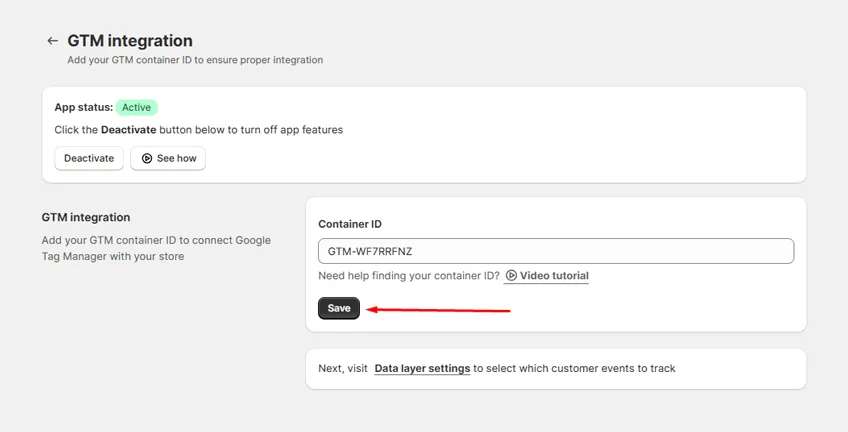Image resolution: width=848 pixels, height=432 pixels.
Task: Click the green Active status badge
Action: point(136,108)
